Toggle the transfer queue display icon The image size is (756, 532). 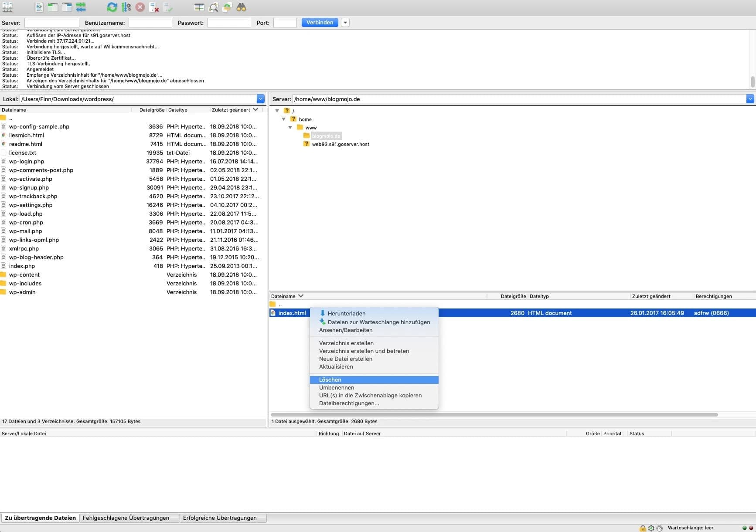tap(81, 7)
